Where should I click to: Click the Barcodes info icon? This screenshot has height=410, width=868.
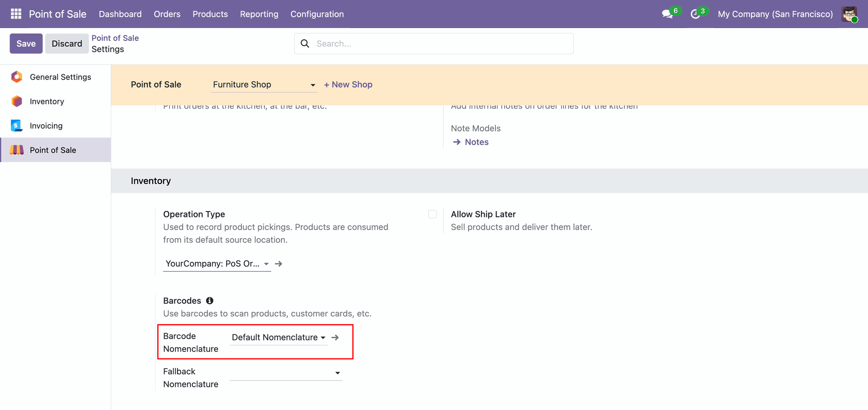click(x=210, y=301)
